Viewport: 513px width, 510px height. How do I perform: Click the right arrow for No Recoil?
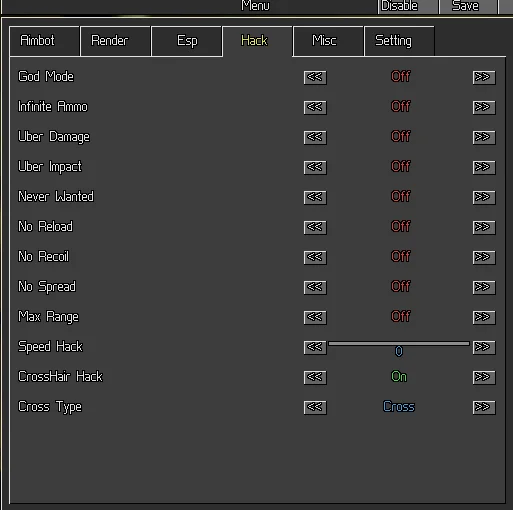484,257
